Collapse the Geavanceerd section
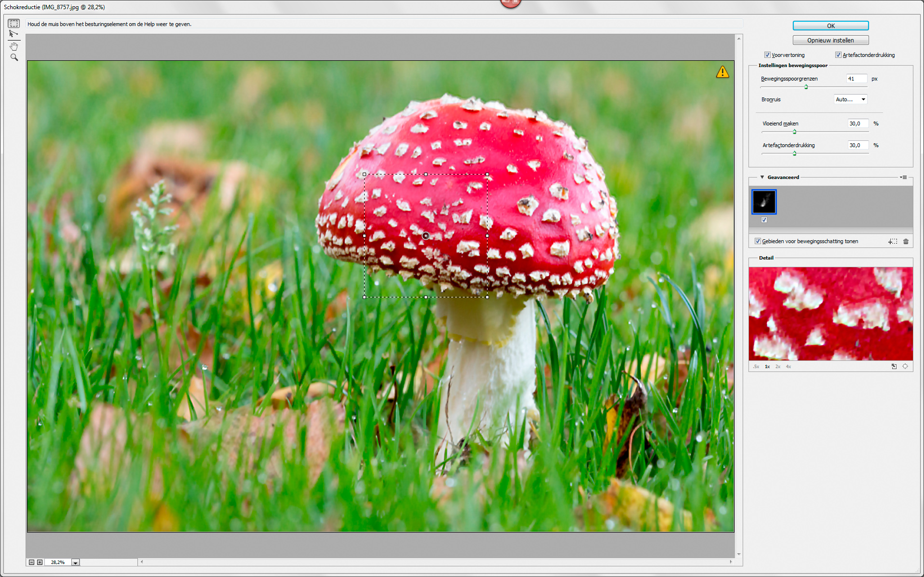The image size is (924, 577). [762, 178]
